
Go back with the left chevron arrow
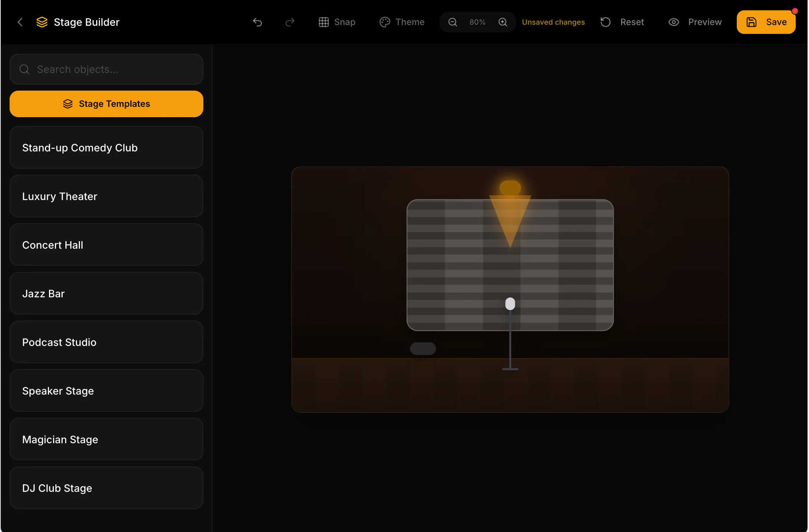pyautogui.click(x=20, y=22)
